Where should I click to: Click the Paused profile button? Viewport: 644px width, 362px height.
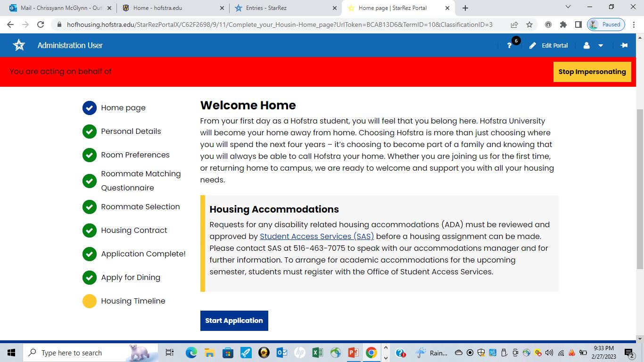(606, 25)
